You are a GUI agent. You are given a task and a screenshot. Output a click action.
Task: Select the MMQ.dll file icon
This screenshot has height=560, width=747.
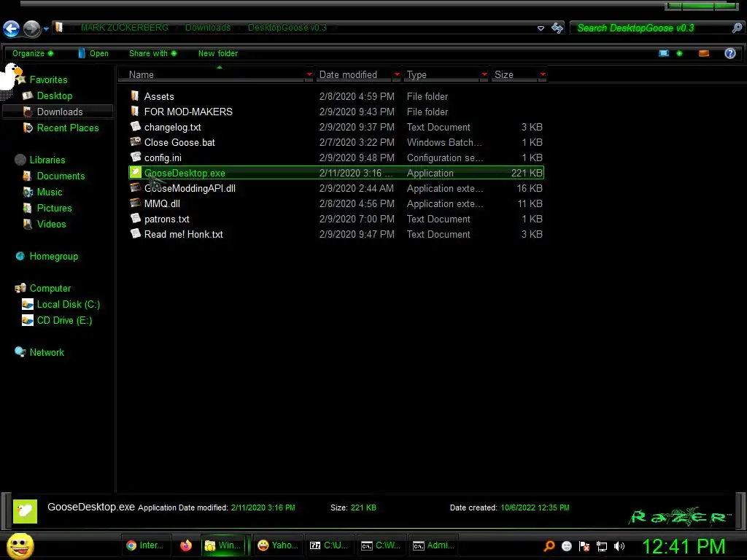pos(135,203)
